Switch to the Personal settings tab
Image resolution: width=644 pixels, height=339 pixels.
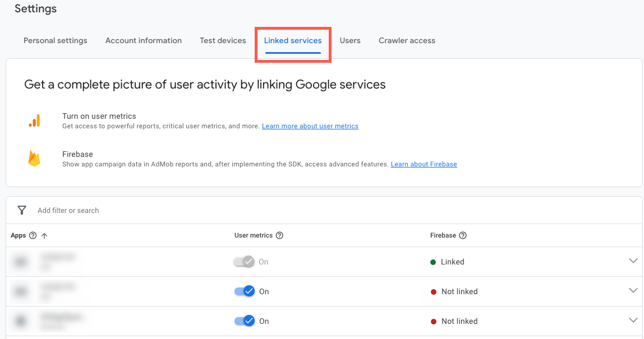coord(56,40)
